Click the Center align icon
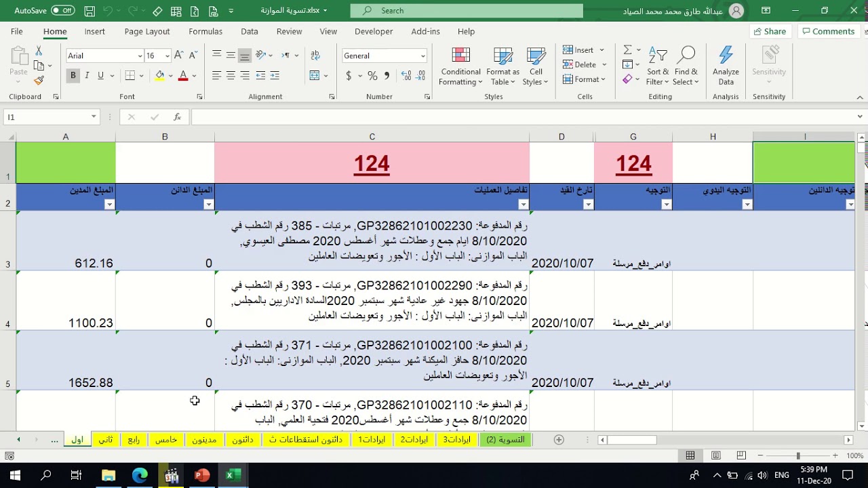This screenshot has width=868, height=488. (x=231, y=76)
